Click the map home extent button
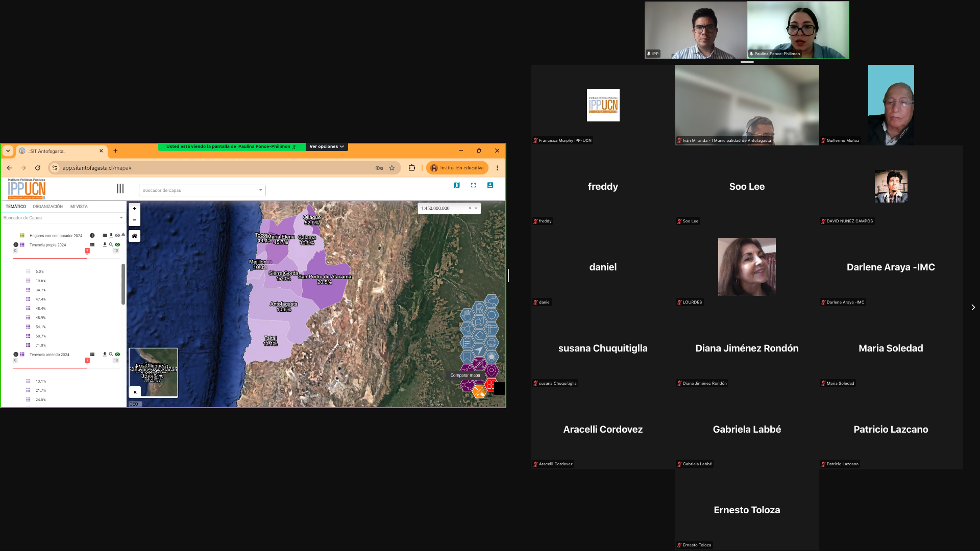Screen dimensions: 980x551 click(134, 236)
